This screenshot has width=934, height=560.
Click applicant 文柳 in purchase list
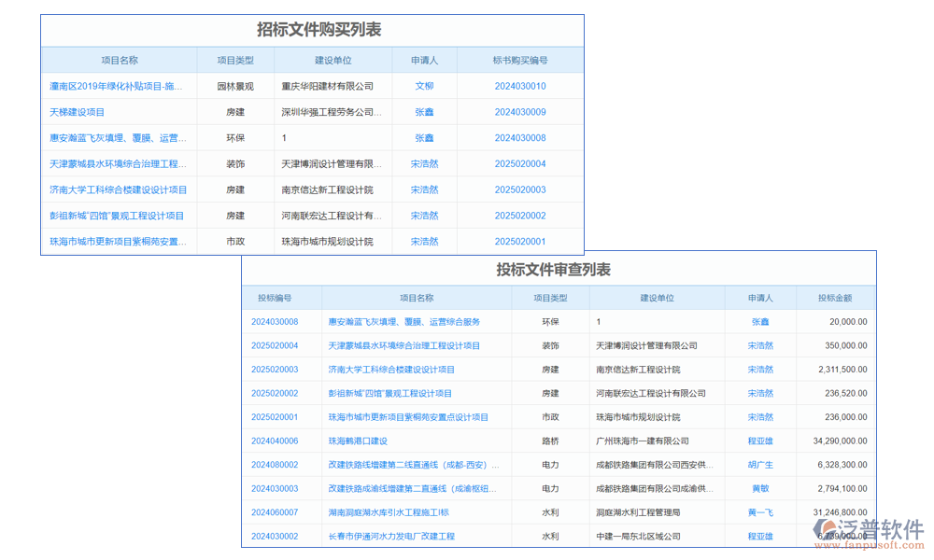coord(424,85)
